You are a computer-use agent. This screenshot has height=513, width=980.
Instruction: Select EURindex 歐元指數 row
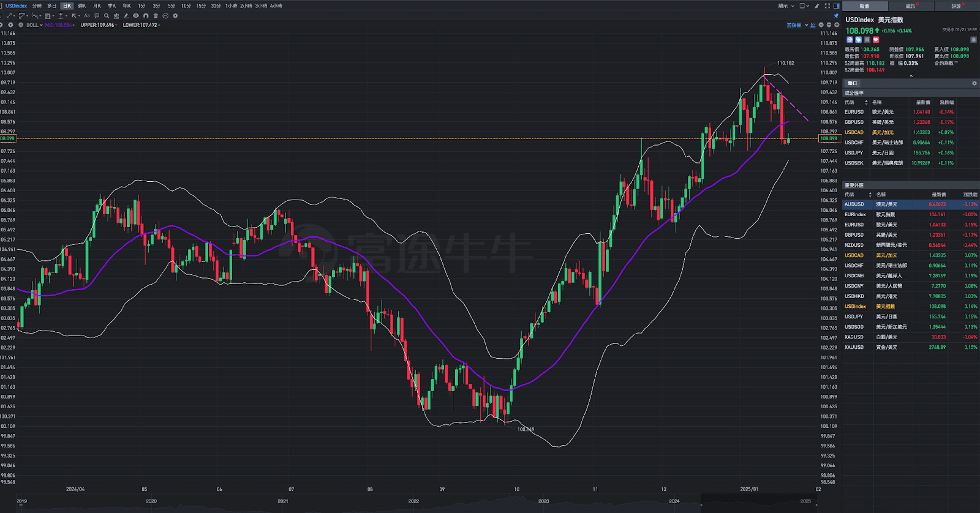[x=911, y=214]
